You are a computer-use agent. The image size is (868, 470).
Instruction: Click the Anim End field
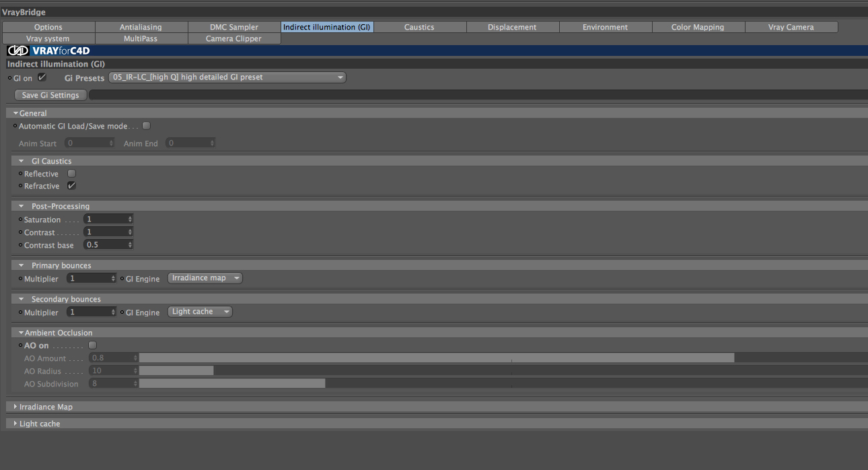click(x=191, y=143)
